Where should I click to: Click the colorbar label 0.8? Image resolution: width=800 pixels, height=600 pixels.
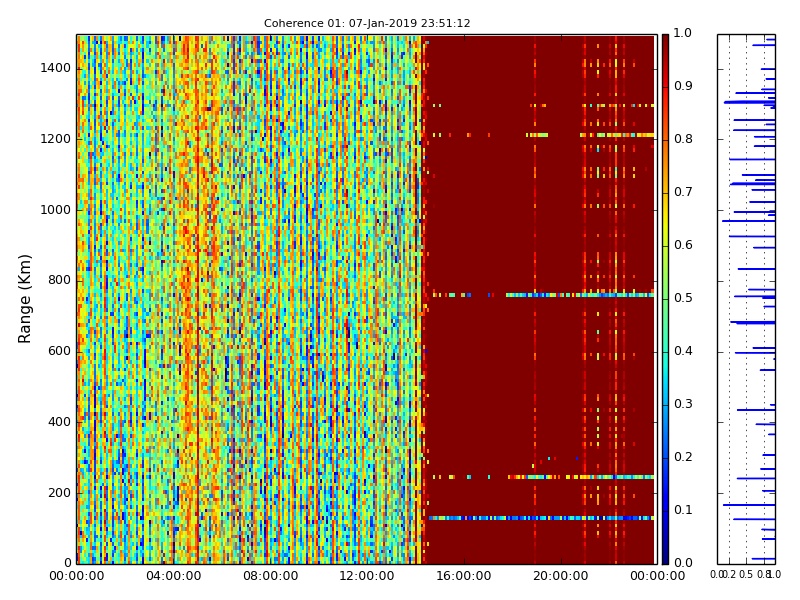point(683,139)
